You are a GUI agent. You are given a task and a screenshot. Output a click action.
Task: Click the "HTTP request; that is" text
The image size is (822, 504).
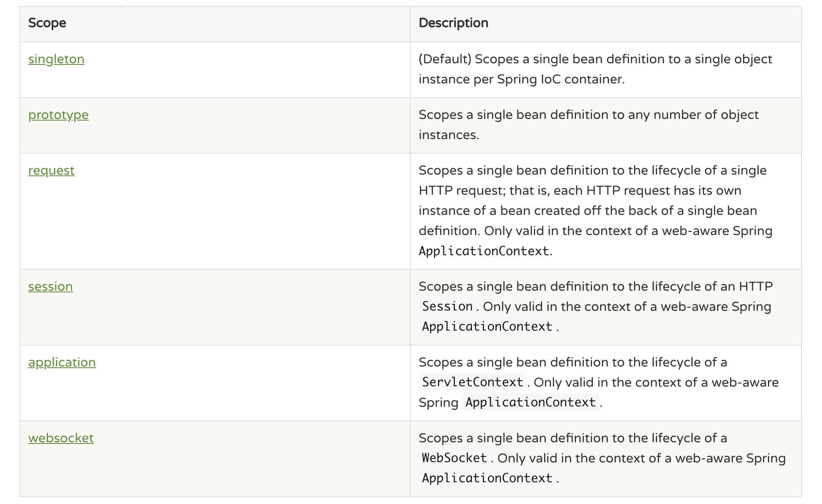484,191
